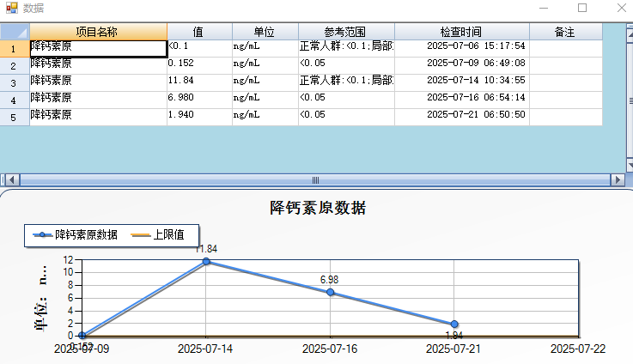Click the app icon in the title bar

[11, 8]
